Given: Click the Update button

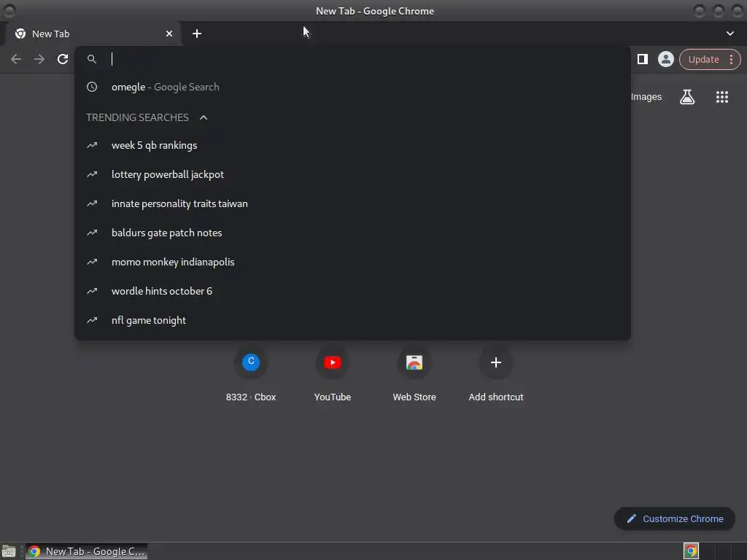Looking at the screenshot, I should click(703, 60).
